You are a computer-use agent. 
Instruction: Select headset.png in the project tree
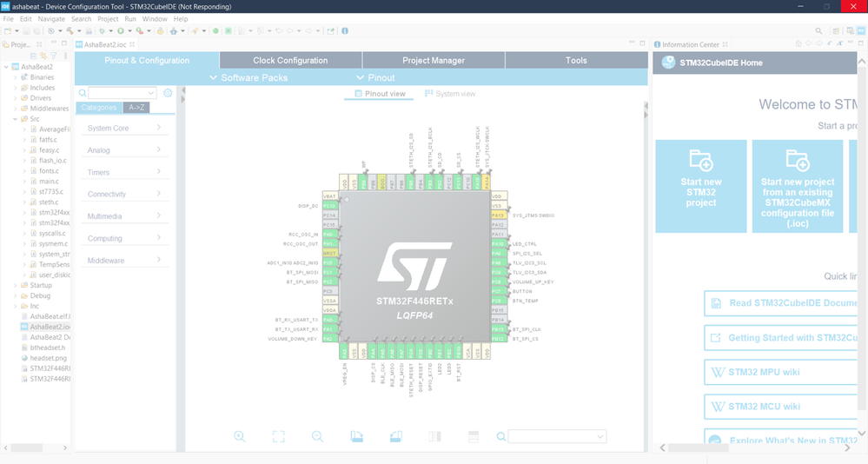point(43,358)
